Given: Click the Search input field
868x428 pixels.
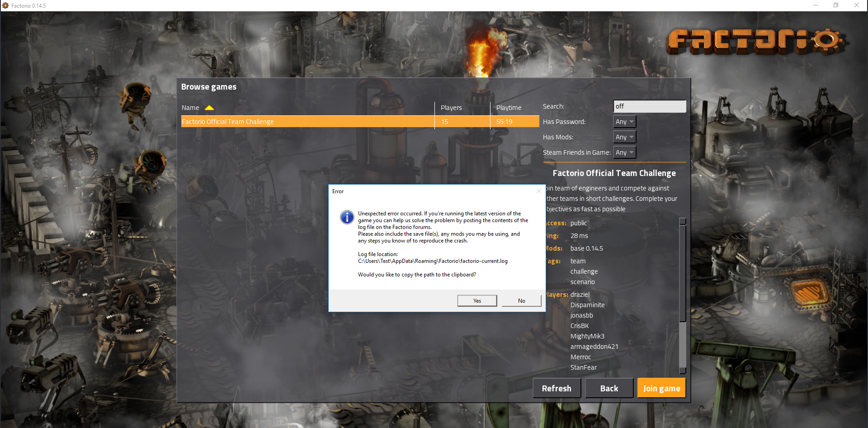Looking at the screenshot, I should tap(649, 106).
